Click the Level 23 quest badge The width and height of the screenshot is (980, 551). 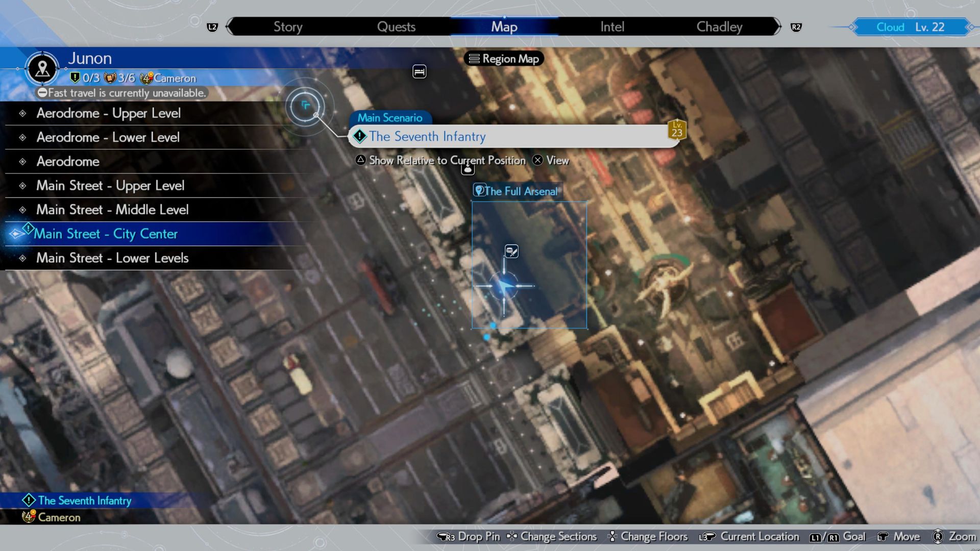[x=677, y=130]
